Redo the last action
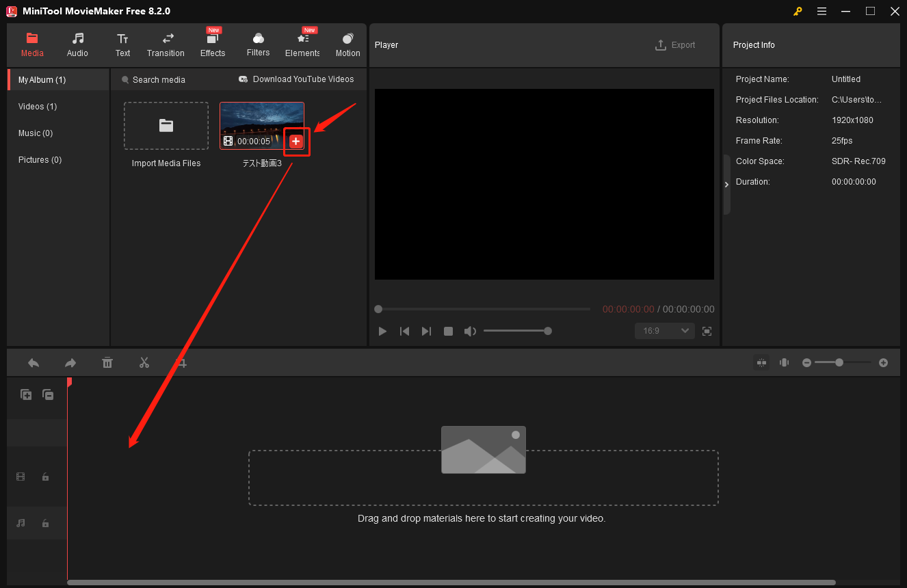 tap(70, 363)
